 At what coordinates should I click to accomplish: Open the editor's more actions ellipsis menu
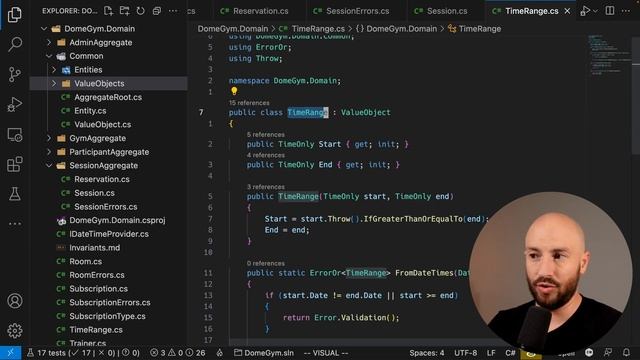click(x=626, y=11)
